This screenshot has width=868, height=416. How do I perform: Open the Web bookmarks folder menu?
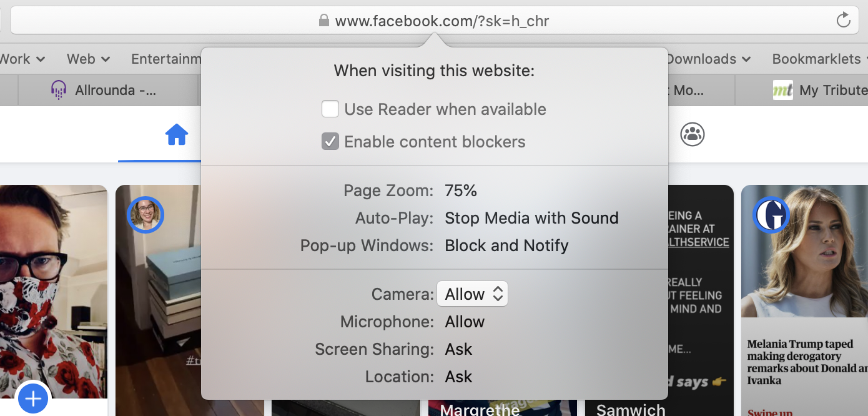coord(88,59)
